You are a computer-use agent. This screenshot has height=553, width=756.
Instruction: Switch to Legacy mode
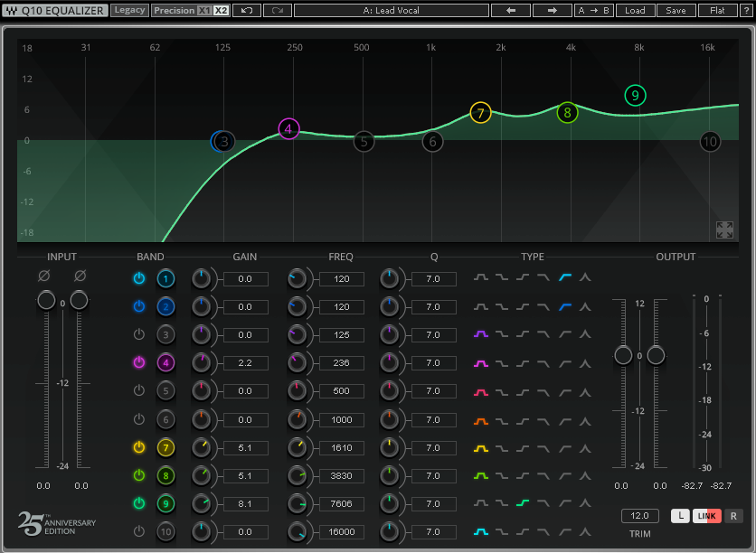[x=129, y=10]
